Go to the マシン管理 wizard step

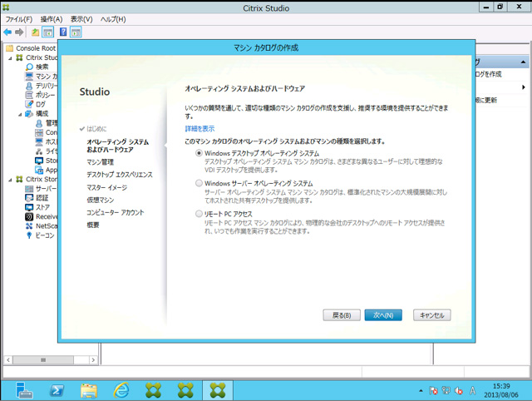tap(101, 162)
